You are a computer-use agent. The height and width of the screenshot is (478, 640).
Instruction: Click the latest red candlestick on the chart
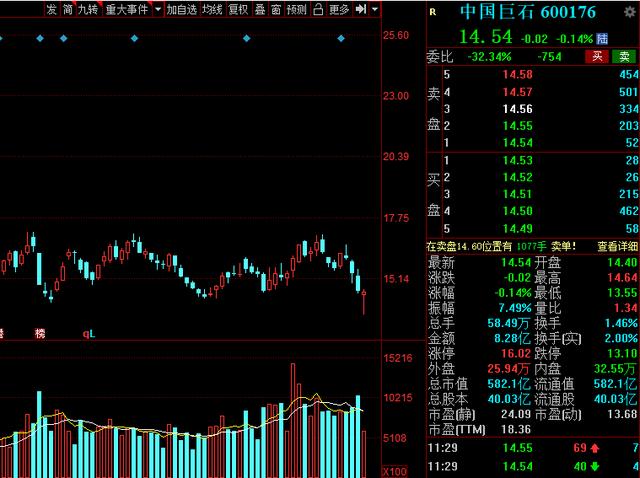click(364, 302)
